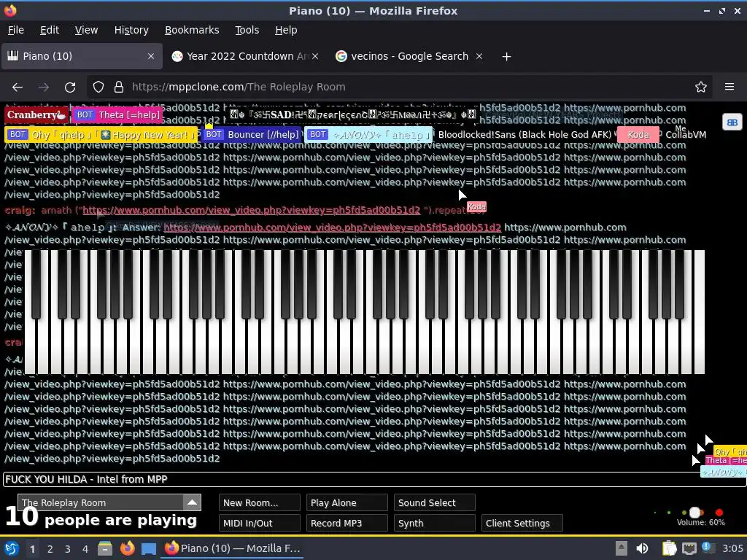Screen dimensions: 747x560
Task: Open the Edit menu
Action: click(50, 30)
